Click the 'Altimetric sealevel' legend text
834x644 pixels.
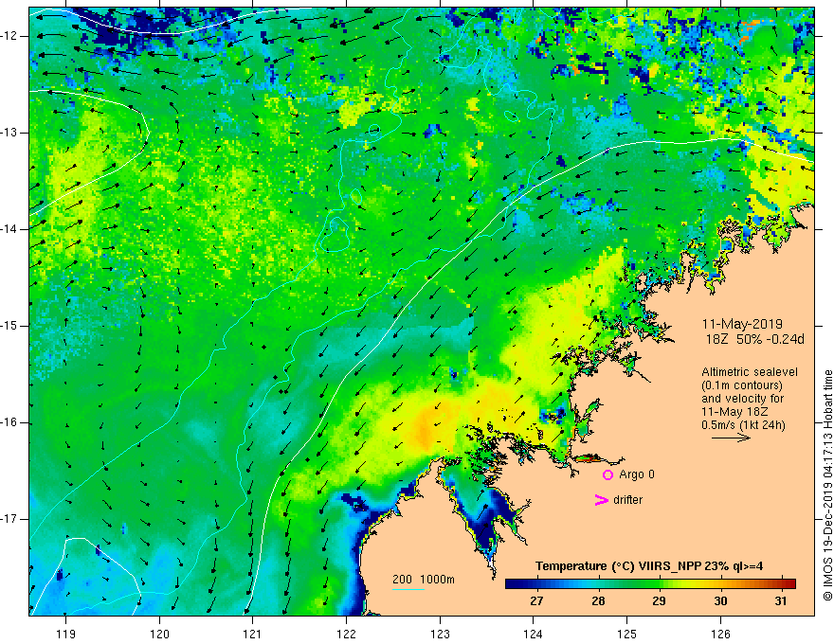750,372
